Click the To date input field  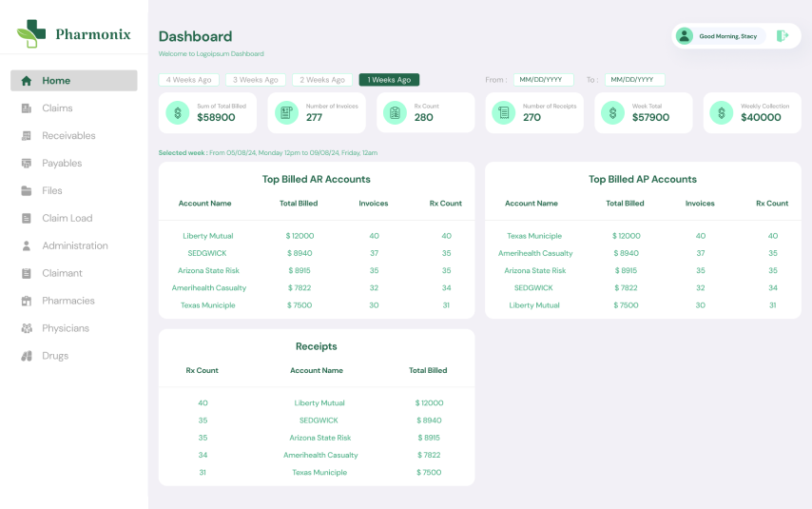[x=635, y=80]
